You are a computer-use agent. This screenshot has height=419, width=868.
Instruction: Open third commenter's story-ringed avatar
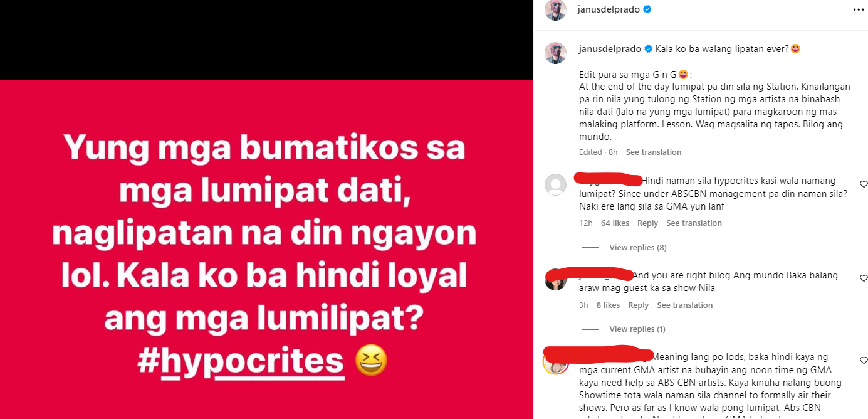pos(555,363)
